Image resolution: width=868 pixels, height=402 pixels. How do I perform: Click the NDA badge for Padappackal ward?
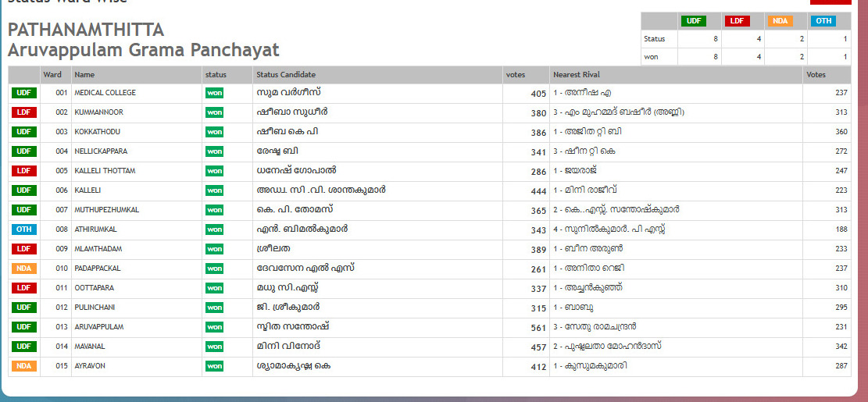click(x=23, y=269)
